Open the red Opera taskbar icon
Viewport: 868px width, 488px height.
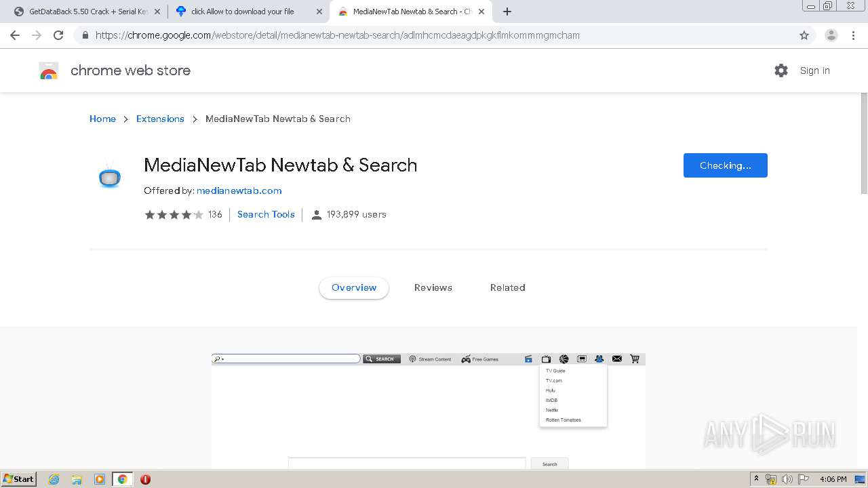point(145,479)
